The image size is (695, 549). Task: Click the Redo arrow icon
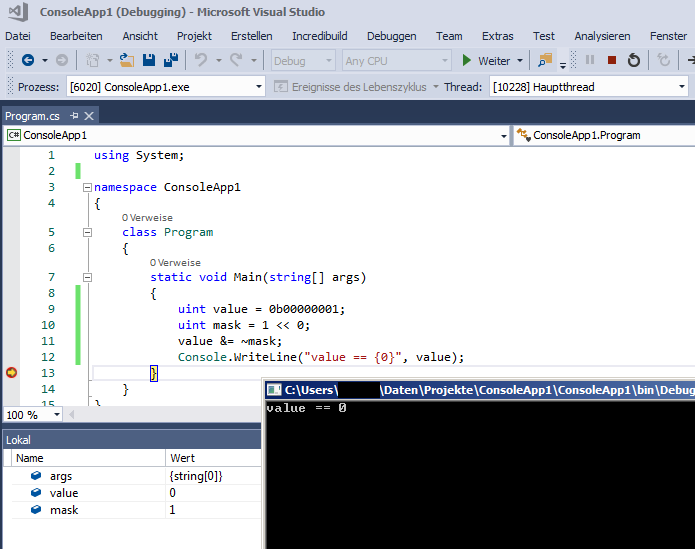[236, 60]
